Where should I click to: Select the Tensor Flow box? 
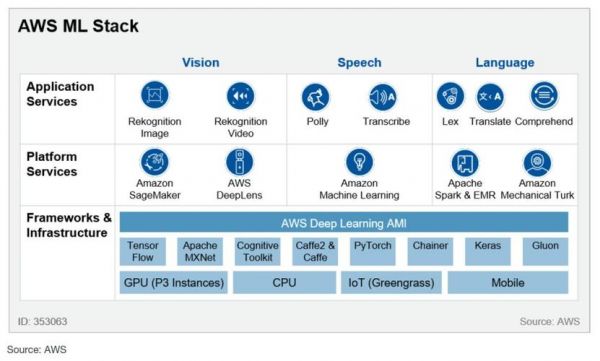[143, 252]
